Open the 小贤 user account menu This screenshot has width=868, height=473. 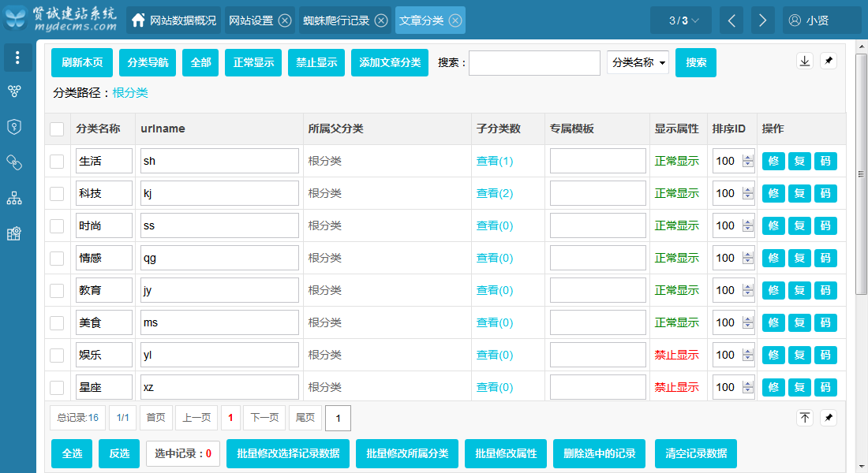click(821, 20)
